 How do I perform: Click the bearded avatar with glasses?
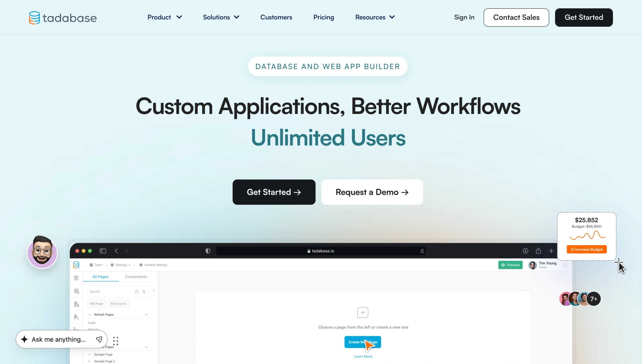point(42,252)
